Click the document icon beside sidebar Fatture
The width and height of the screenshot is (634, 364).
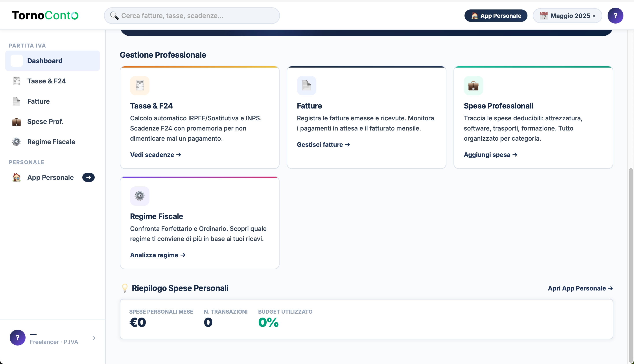point(17,101)
